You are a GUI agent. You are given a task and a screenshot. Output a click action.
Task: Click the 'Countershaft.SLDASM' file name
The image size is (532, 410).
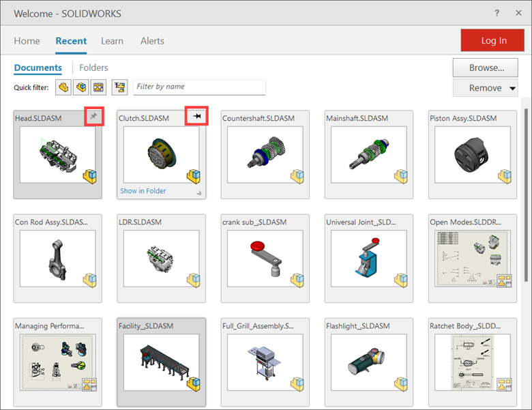click(x=258, y=119)
